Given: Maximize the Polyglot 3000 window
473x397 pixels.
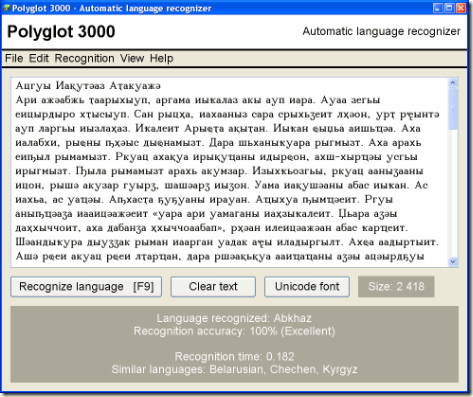Looking at the screenshot, I should (x=449, y=8).
